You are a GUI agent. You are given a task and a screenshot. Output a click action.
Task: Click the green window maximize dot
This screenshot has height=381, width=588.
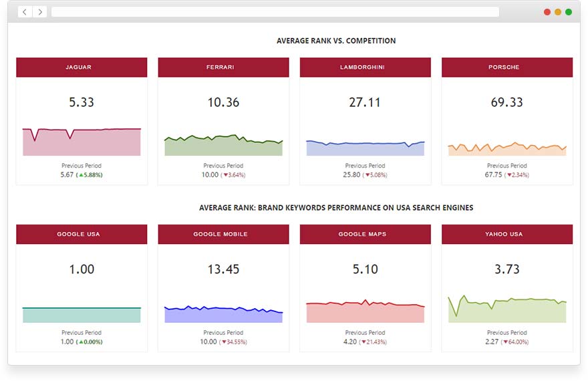coord(569,12)
